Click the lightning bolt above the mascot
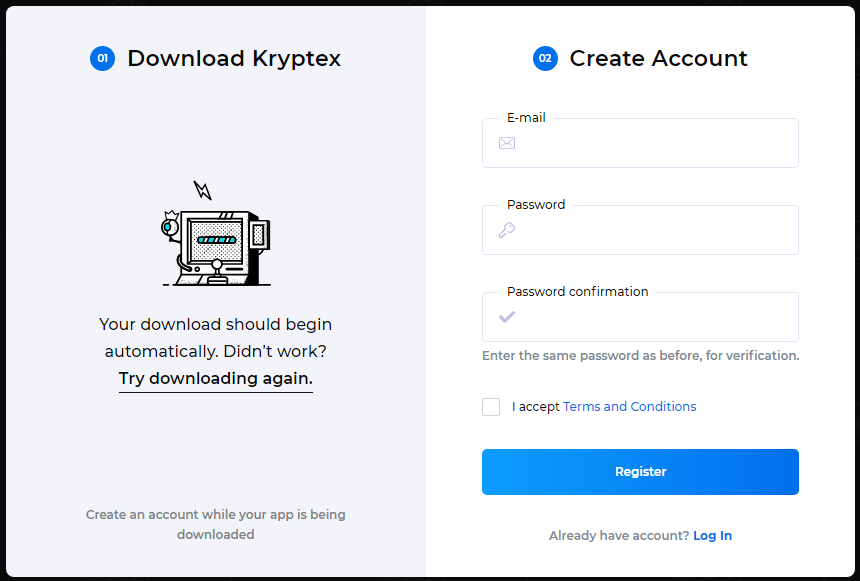Viewport: 860px width, 581px height. [203, 190]
